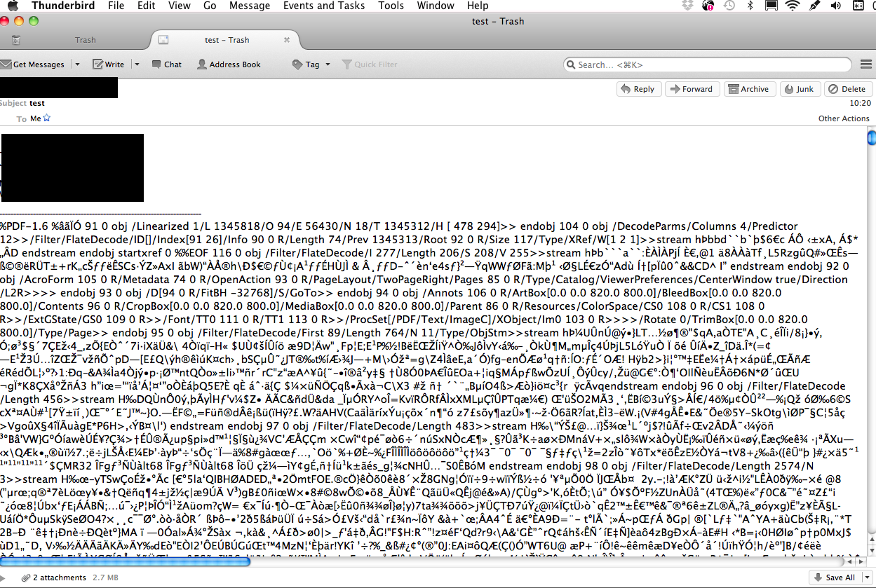The width and height of the screenshot is (876, 588).
Task: Click the Trash tab bin icon
Action: (16, 40)
